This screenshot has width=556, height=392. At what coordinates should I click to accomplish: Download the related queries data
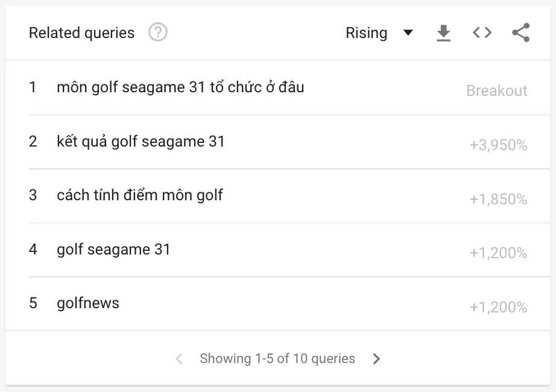[444, 33]
